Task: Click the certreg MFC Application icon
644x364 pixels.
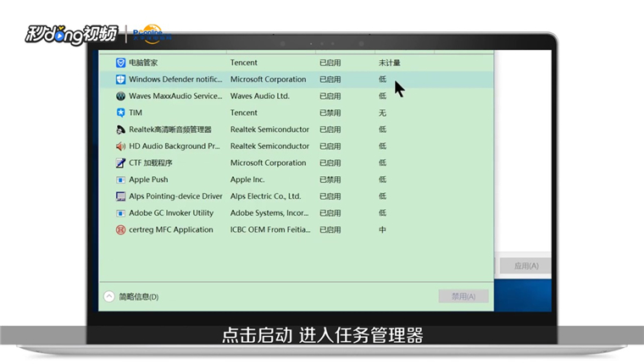Action: tap(120, 229)
